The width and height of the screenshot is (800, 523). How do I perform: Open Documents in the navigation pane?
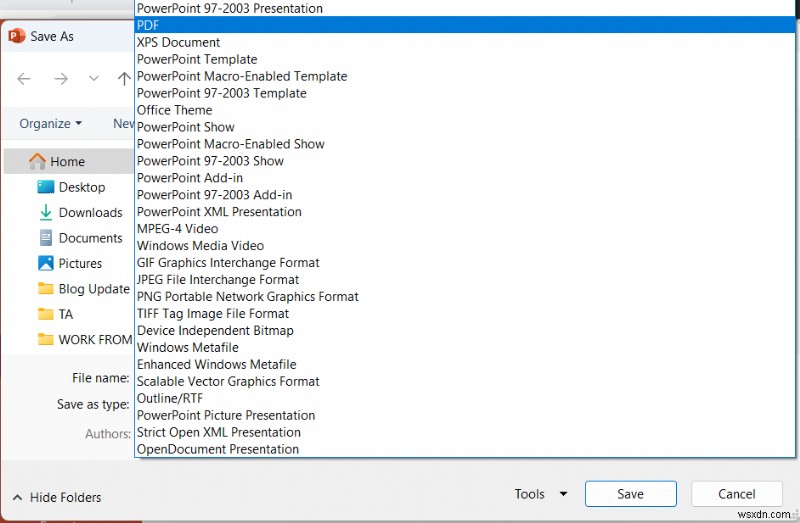point(90,238)
